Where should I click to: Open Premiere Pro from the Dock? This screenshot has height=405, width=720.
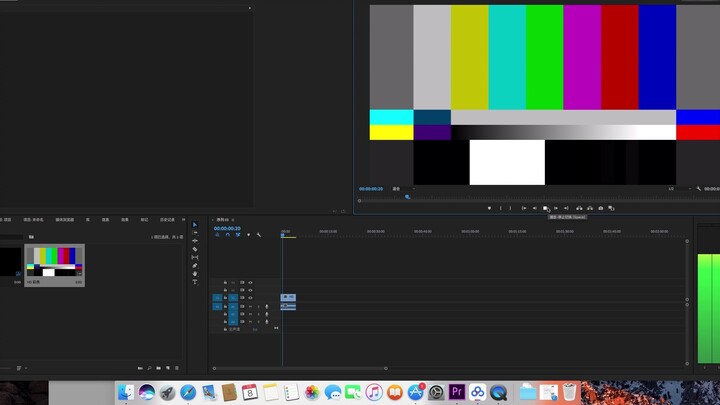coord(457,393)
